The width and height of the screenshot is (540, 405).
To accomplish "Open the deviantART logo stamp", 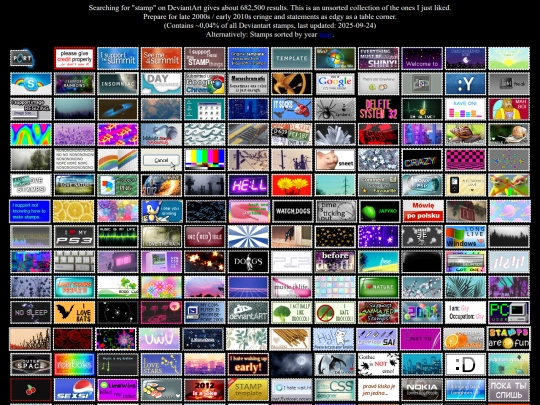I will [248, 313].
